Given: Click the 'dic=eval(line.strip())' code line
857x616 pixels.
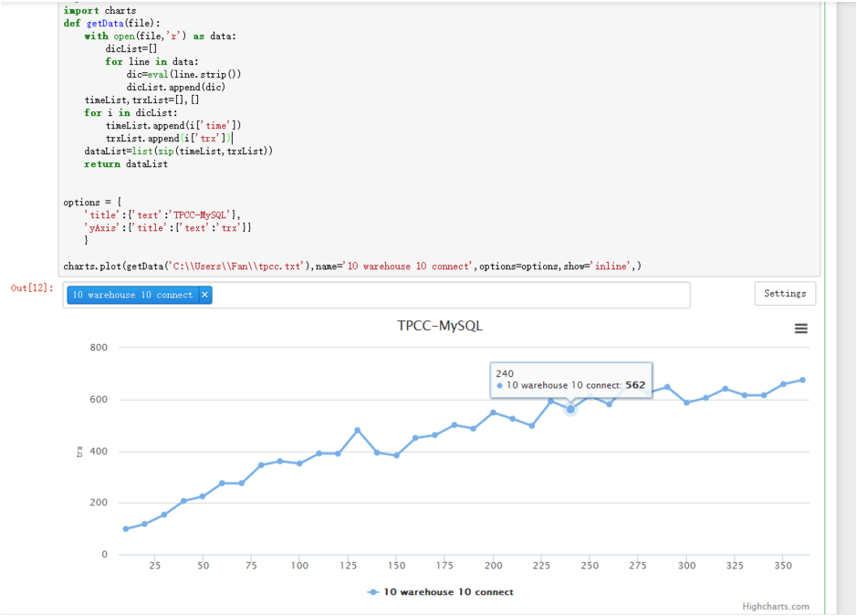Looking at the screenshot, I should click(183, 74).
